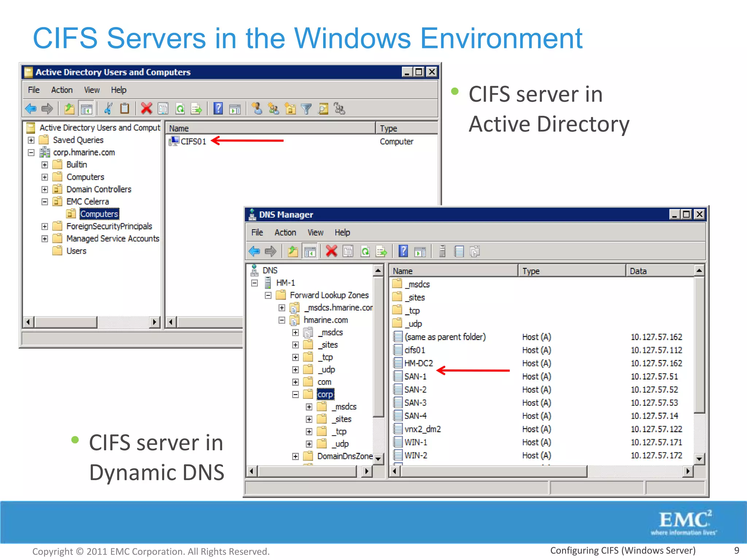Collapse the EMC Celerra organizational unit
The width and height of the screenshot is (747, 560).
[45, 202]
